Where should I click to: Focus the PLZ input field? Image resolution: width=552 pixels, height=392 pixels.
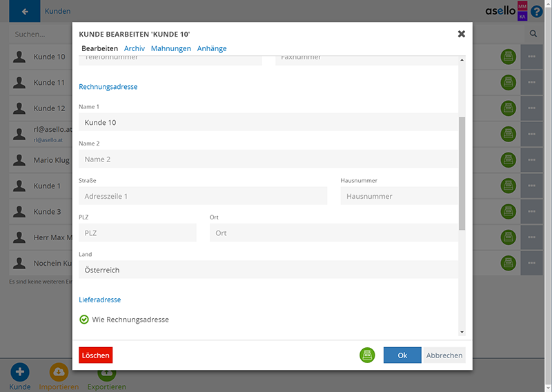137,233
